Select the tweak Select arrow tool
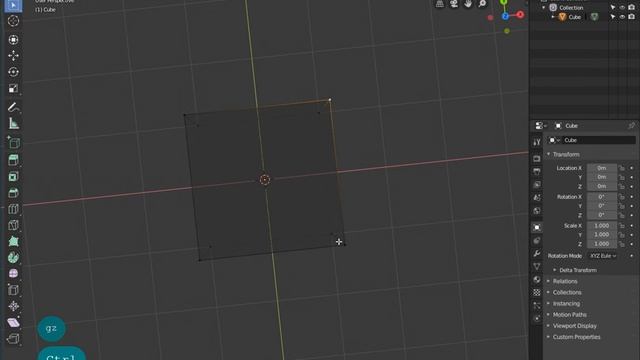 click(x=13, y=5)
